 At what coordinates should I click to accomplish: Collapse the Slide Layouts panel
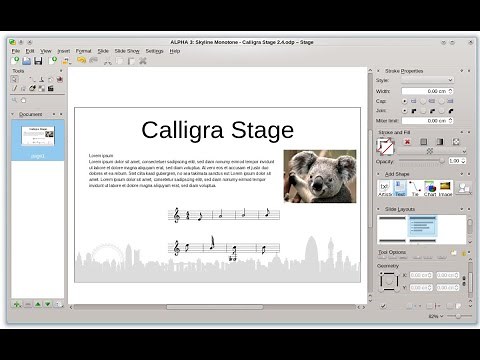point(378,209)
